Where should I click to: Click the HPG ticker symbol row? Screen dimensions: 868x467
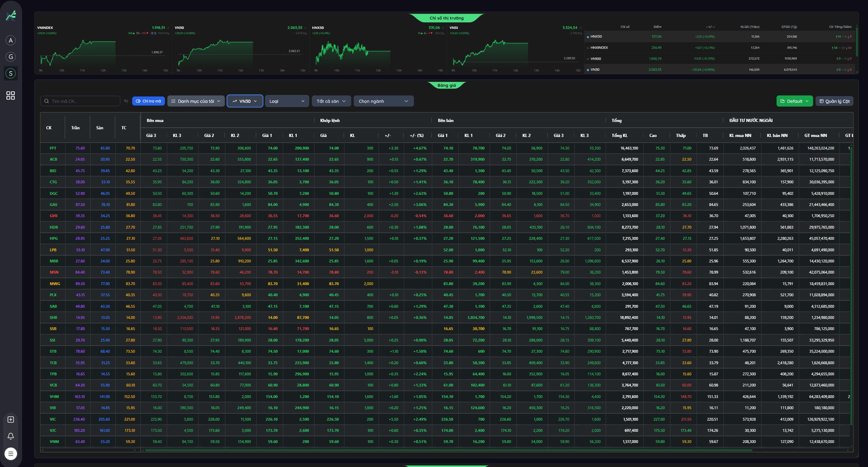pyautogui.click(x=53, y=238)
